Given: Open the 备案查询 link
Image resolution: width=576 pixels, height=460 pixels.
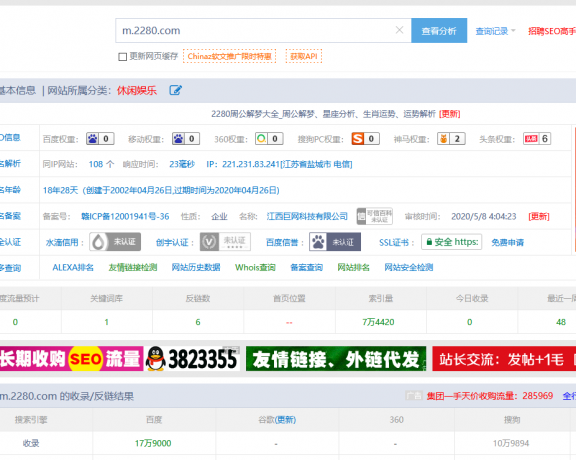Looking at the screenshot, I should [306, 267].
